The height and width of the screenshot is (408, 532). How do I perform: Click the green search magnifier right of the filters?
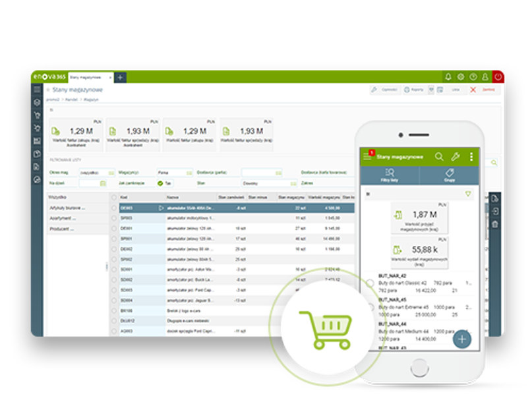click(x=494, y=163)
